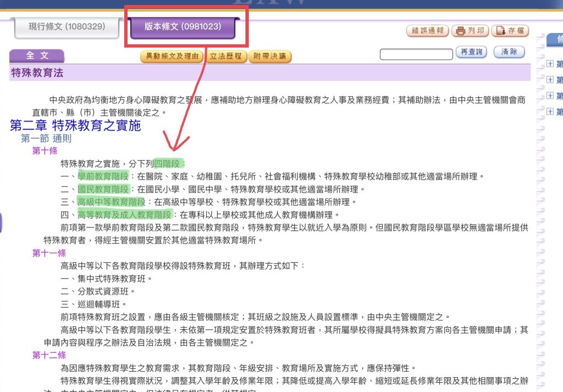Click the 第十一條 article heading
563x392 pixels.
[49, 253]
